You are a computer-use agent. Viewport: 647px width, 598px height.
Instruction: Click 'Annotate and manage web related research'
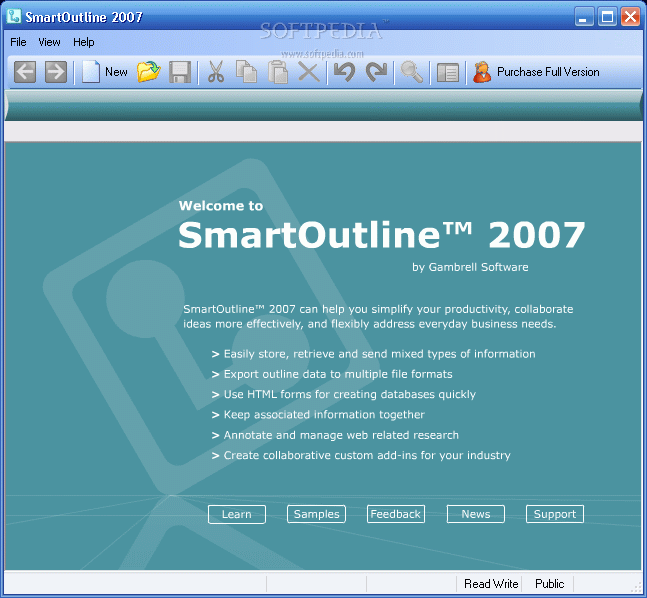point(341,435)
